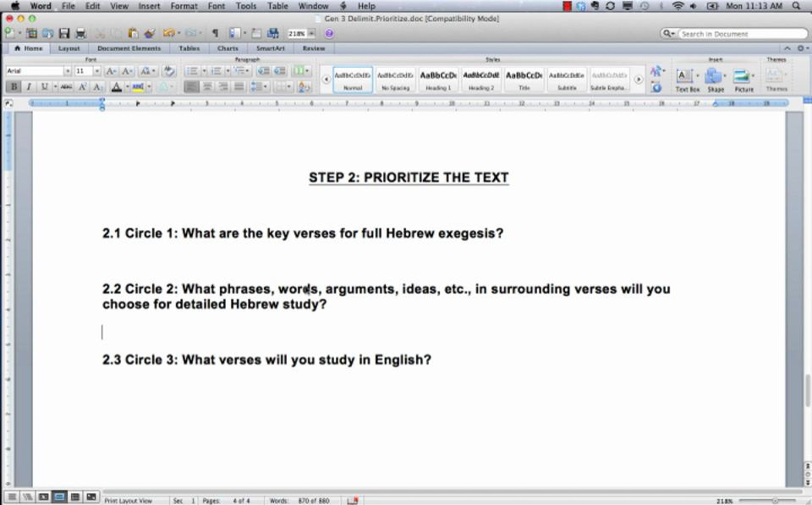
Task: Increase font size with larger A
Action: pos(111,71)
